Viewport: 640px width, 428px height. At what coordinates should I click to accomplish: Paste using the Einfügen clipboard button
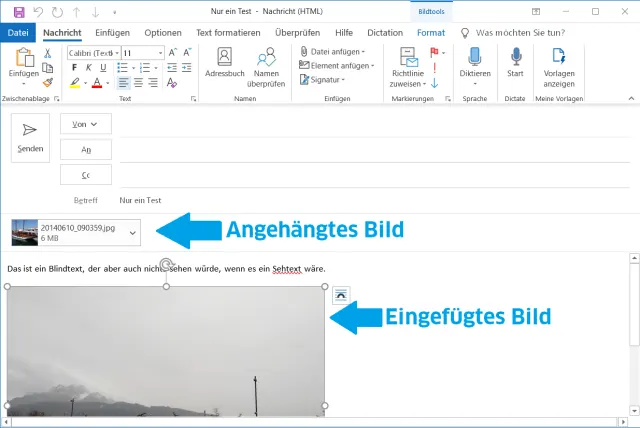tap(24, 67)
